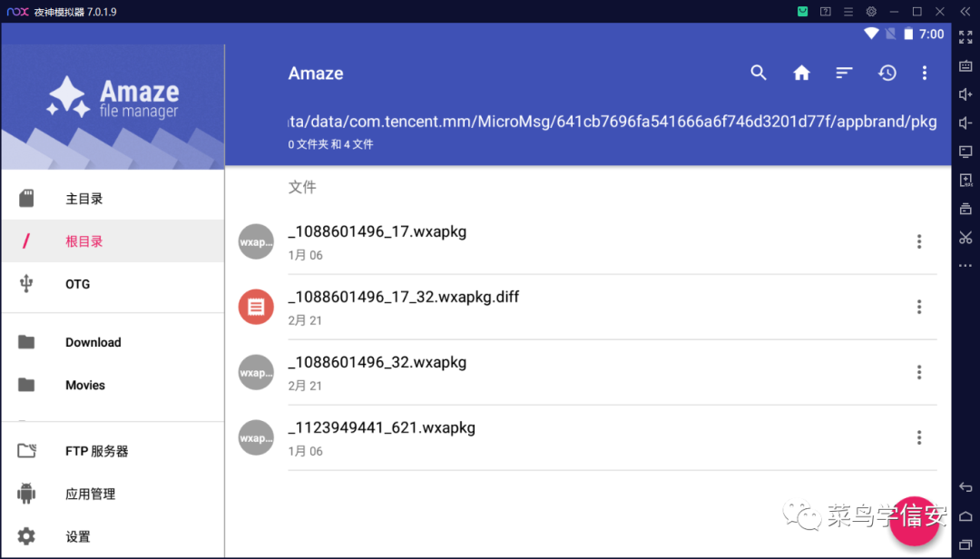Open Nox keyboard mapping icon
Image resolution: width=980 pixels, height=559 pixels.
(965, 65)
